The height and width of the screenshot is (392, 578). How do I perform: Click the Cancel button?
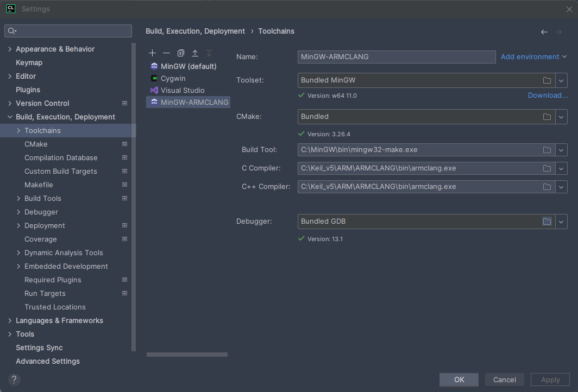coord(504,380)
